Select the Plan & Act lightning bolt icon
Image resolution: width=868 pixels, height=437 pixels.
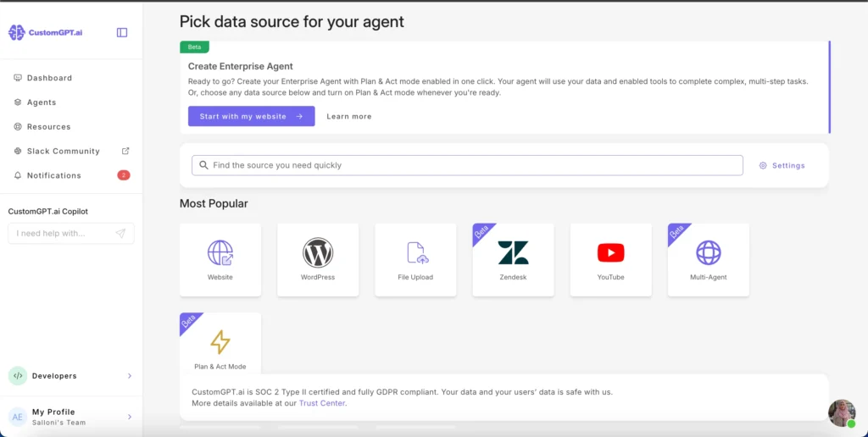pyautogui.click(x=220, y=342)
